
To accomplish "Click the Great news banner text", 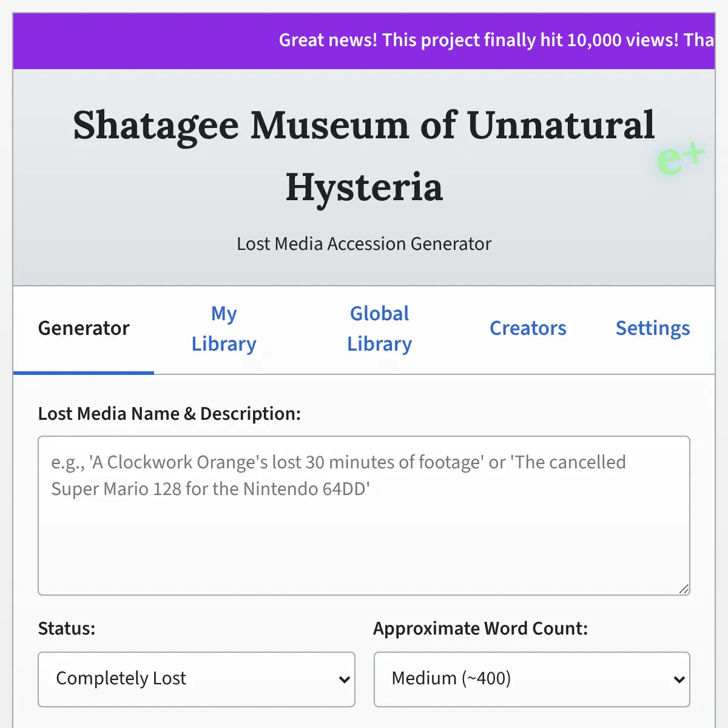I will tap(496, 40).
